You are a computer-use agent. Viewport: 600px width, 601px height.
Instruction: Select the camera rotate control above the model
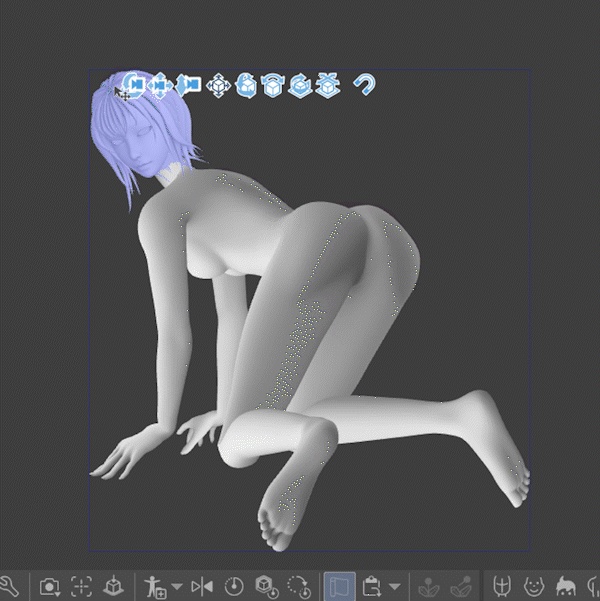coord(134,84)
